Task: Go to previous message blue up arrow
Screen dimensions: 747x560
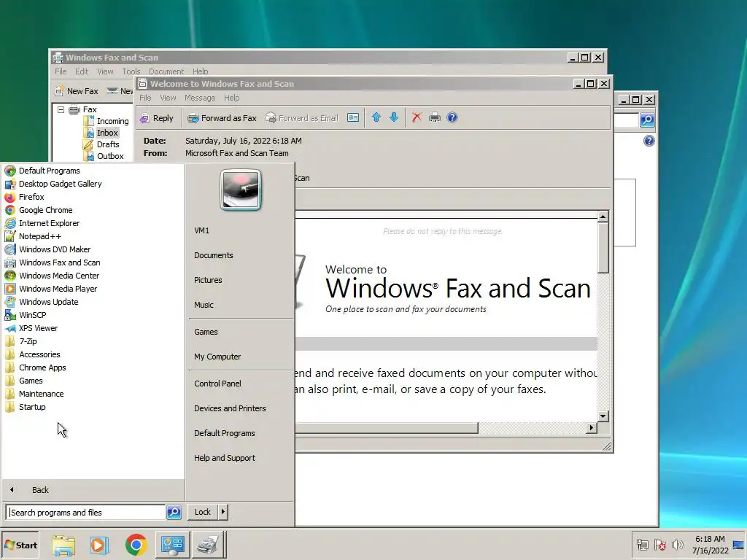Action: coord(376,117)
